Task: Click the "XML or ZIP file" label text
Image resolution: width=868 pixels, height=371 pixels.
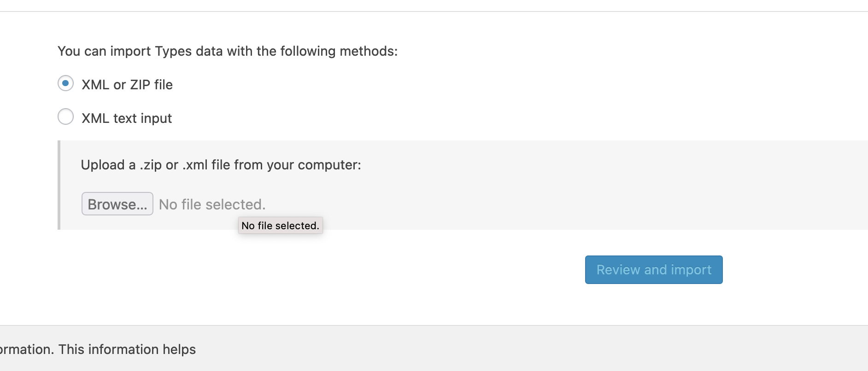Action: 127,85
